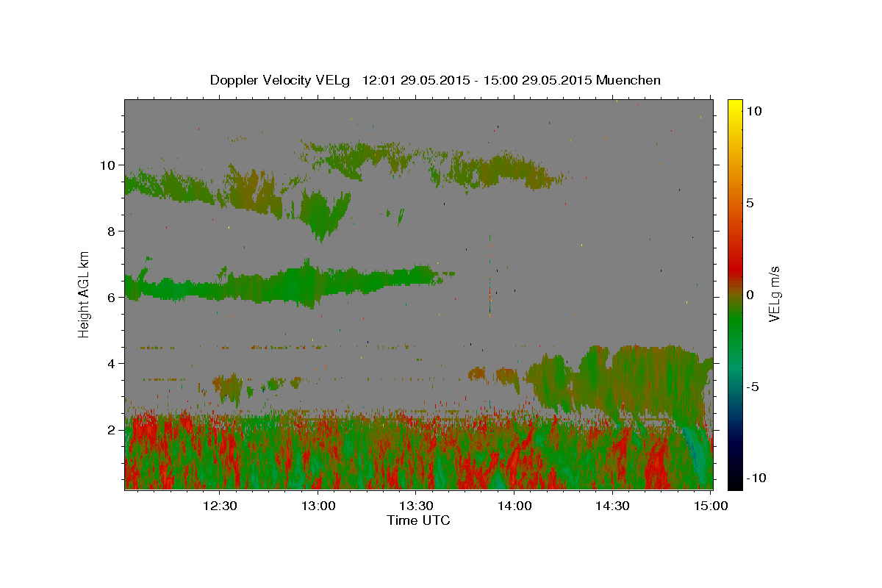Click the '13:00' time axis label
The width and height of the screenshot is (882, 588).
click(x=318, y=506)
